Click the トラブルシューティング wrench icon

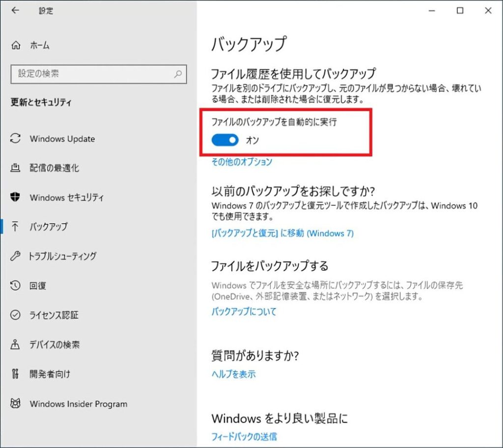16,256
